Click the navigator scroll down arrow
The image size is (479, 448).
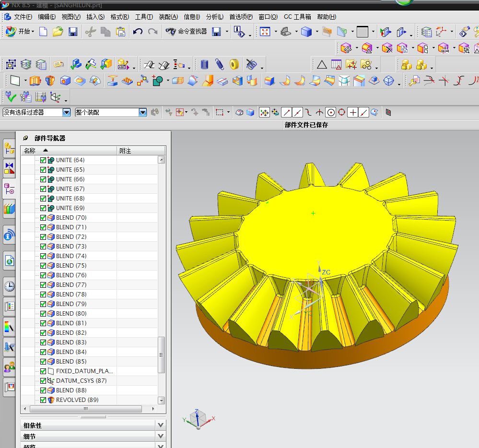click(161, 401)
